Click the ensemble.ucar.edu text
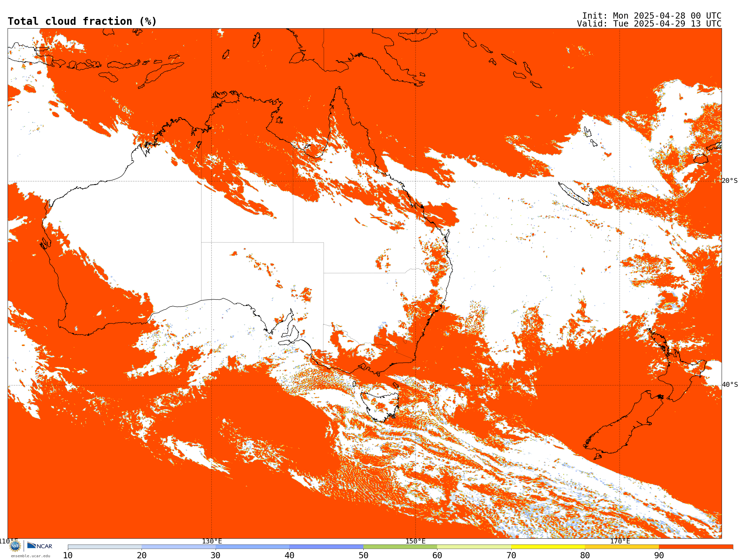The image size is (744, 560). [x=30, y=556]
